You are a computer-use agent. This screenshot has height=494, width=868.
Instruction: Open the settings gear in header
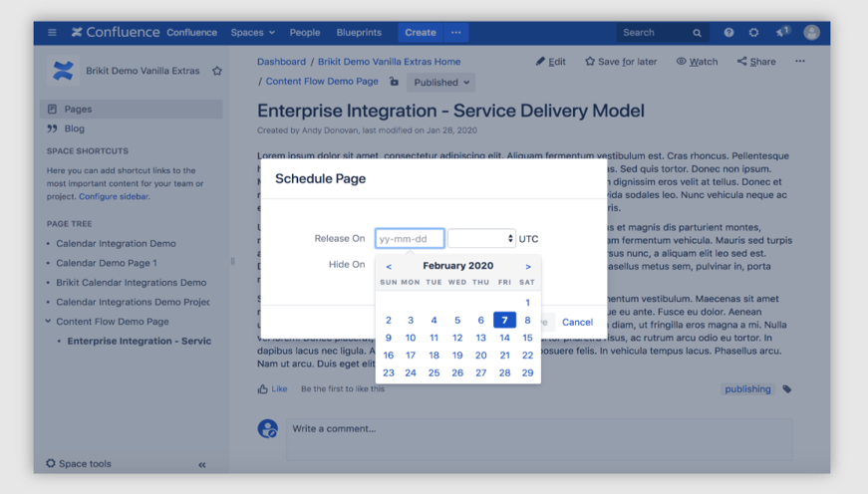point(753,33)
